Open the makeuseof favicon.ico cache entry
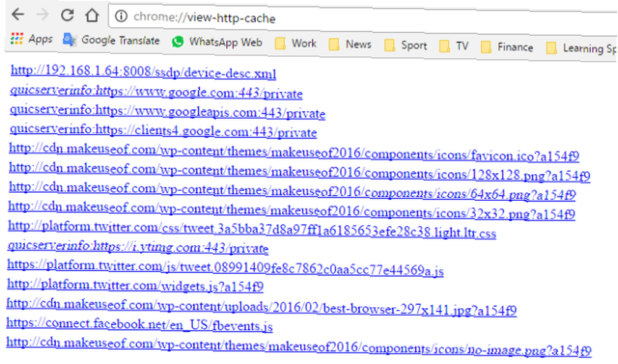The width and height of the screenshot is (618, 364). point(294,152)
